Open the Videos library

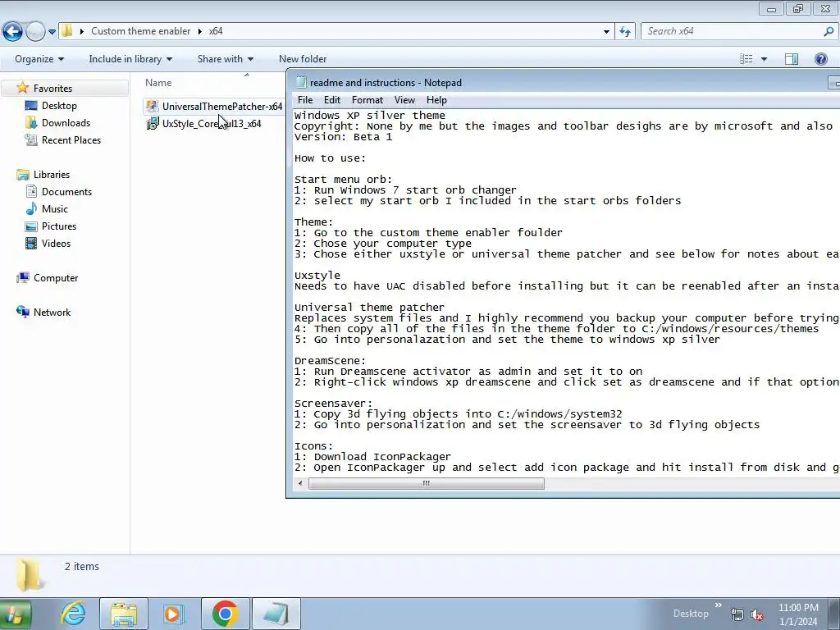[56, 243]
